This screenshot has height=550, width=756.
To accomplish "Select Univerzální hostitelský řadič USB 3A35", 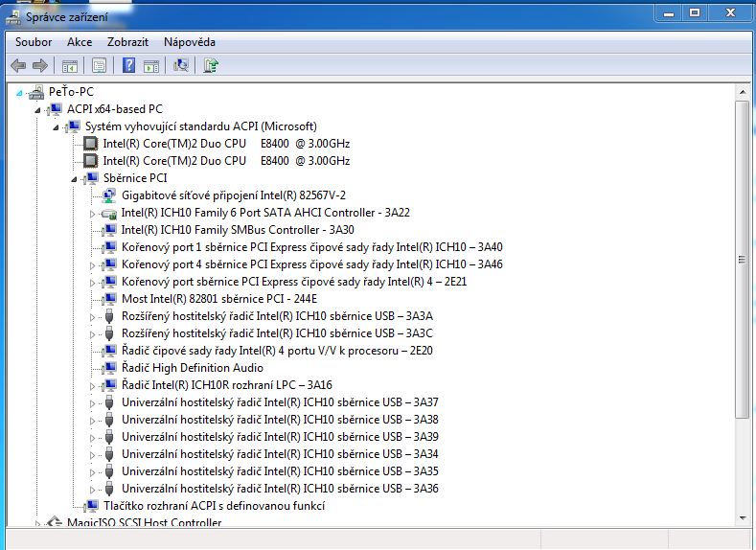I will (280, 471).
